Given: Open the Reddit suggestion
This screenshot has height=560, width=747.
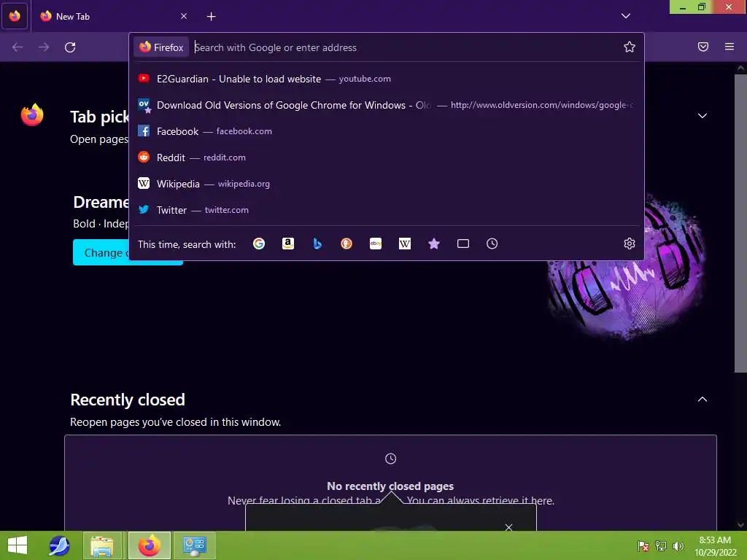Looking at the screenshot, I should [x=387, y=157].
